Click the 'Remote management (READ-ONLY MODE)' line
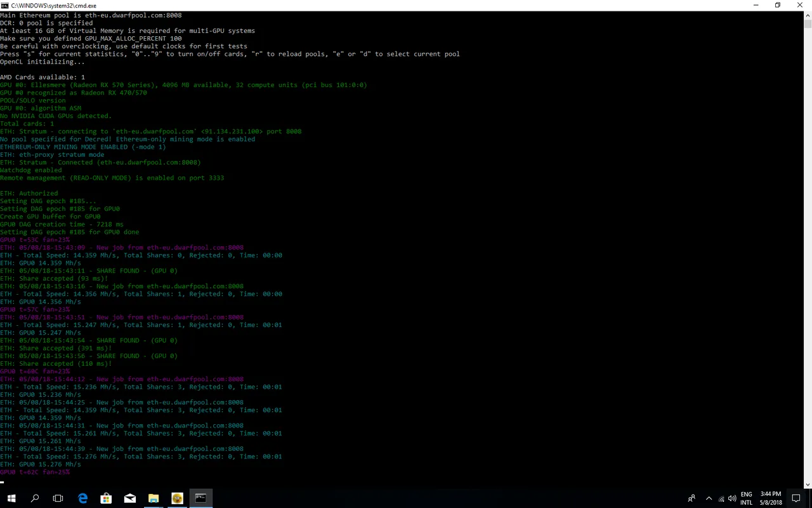This screenshot has height=508, width=812. pos(112,178)
